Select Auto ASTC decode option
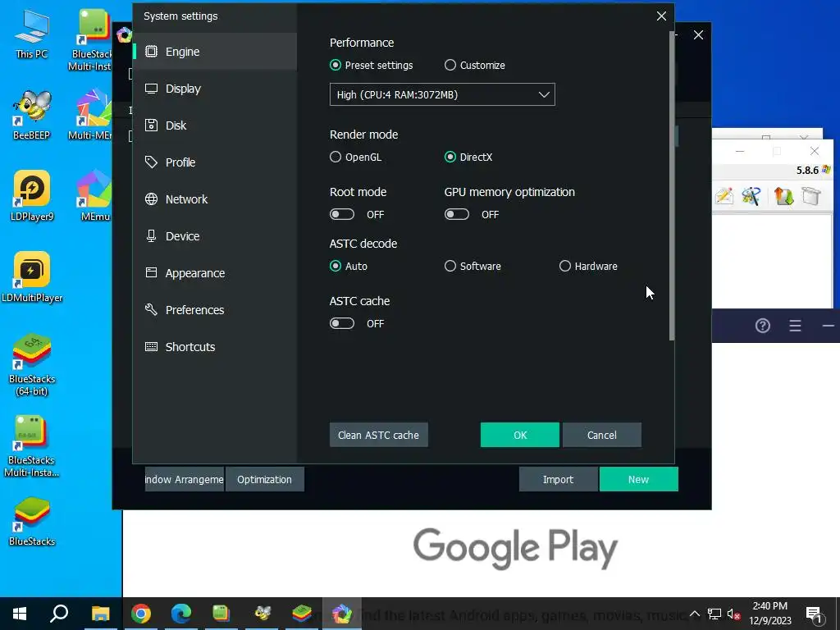The height and width of the screenshot is (630, 840). pyautogui.click(x=336, y=267)
